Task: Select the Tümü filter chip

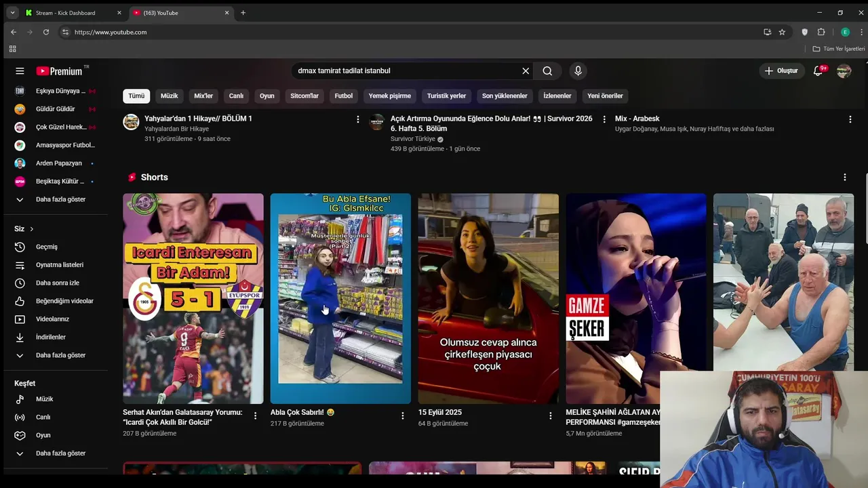Action: (136, 96)
